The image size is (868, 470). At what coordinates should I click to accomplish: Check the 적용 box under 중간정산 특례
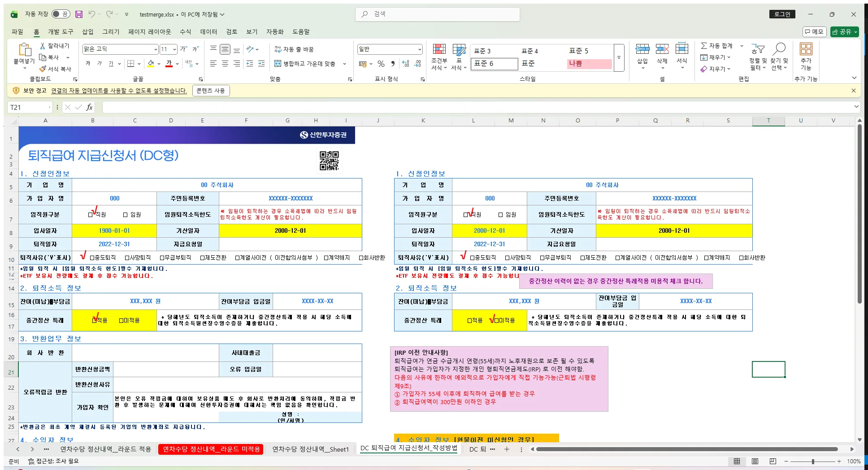pos(94,320)
